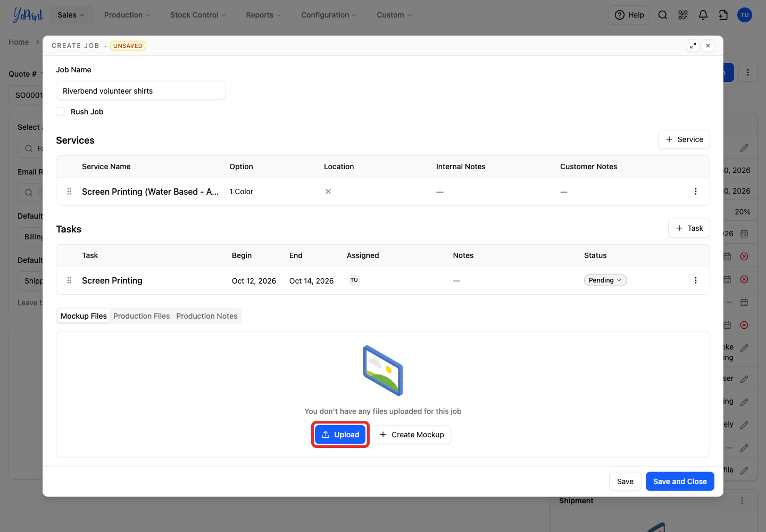Click the calendar icon next to 20% row
This screenshot has height=532, width=766.
click(744, 234)
